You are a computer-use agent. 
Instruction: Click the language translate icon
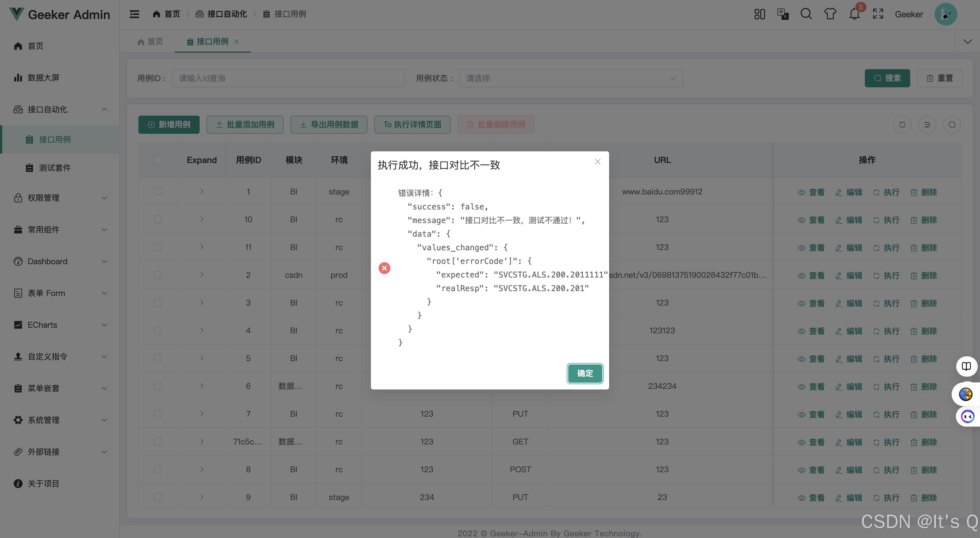pos(783,14)
